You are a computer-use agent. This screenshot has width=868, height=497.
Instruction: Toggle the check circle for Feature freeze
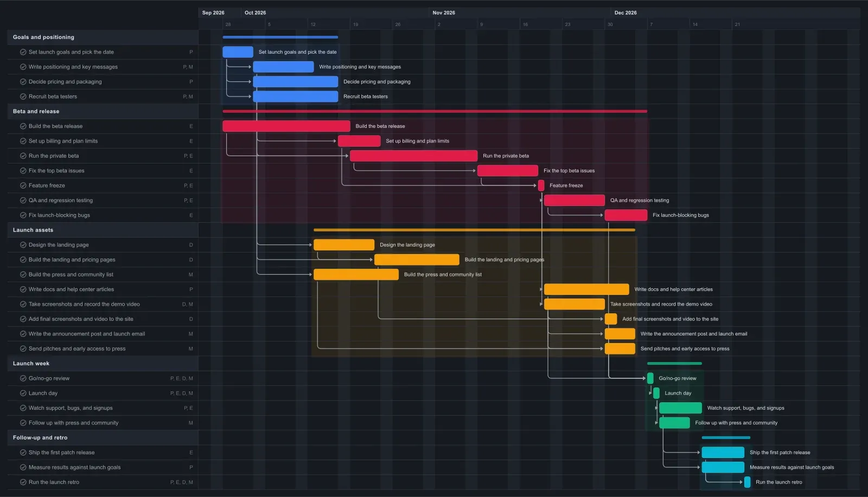tap(23, 185)
